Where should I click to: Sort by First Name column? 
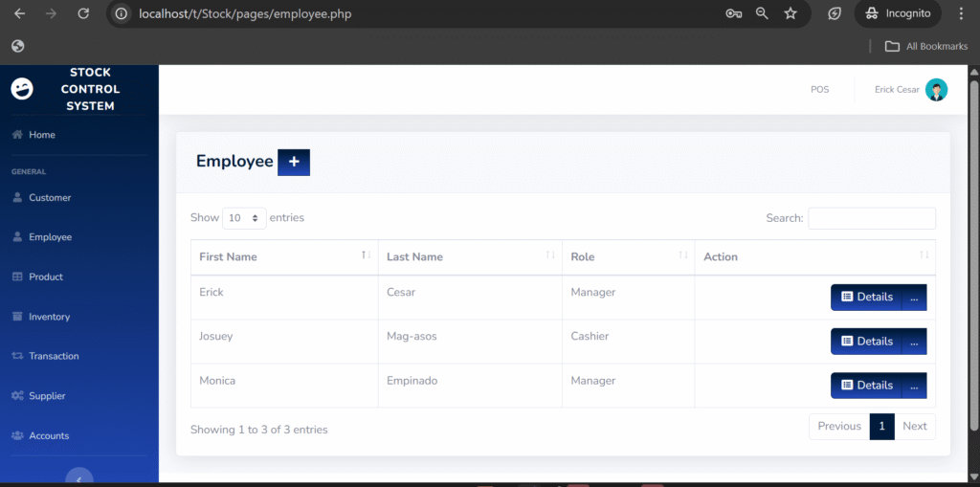click(284, 257)
